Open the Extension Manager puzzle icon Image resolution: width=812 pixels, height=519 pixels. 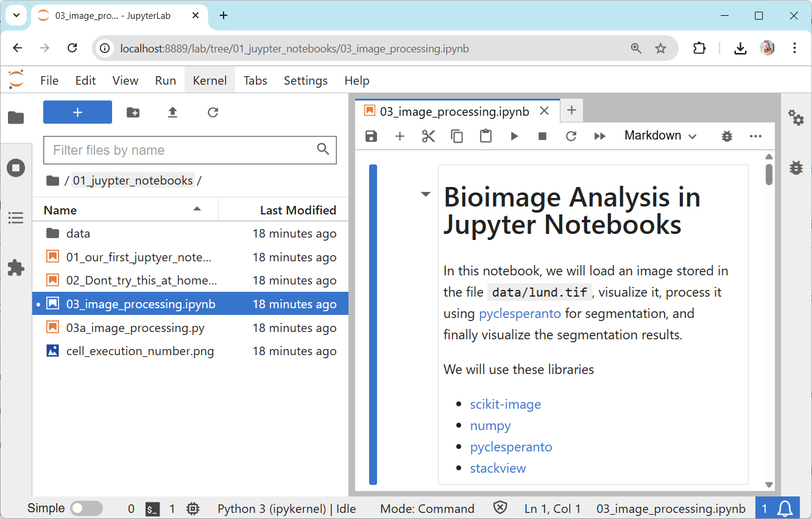(16, 267)
